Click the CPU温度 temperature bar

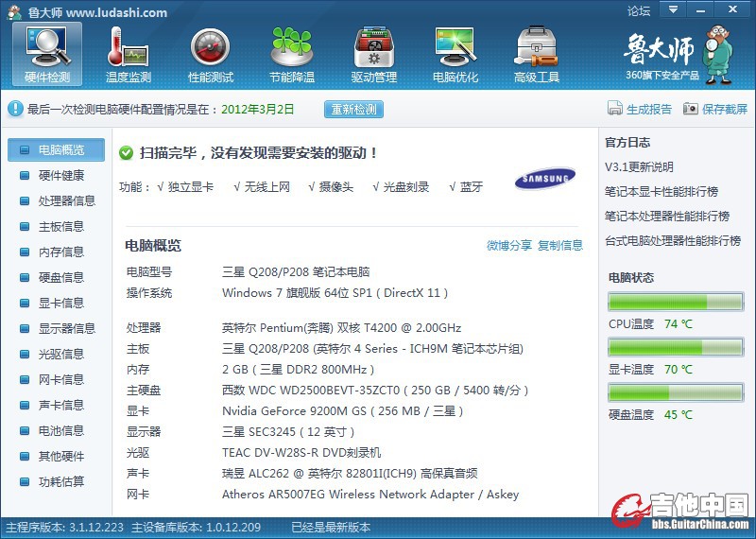676,302
